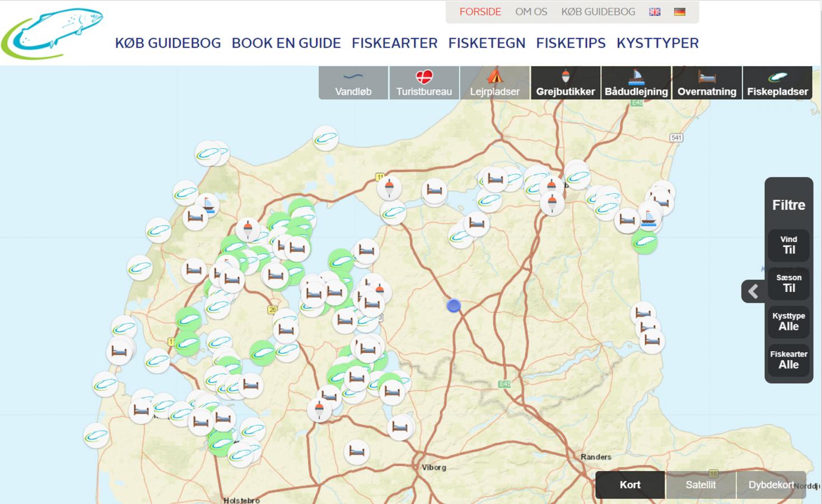Open the KYSTTYPER menu
This screenshot has width=822, height=504.
657,43
